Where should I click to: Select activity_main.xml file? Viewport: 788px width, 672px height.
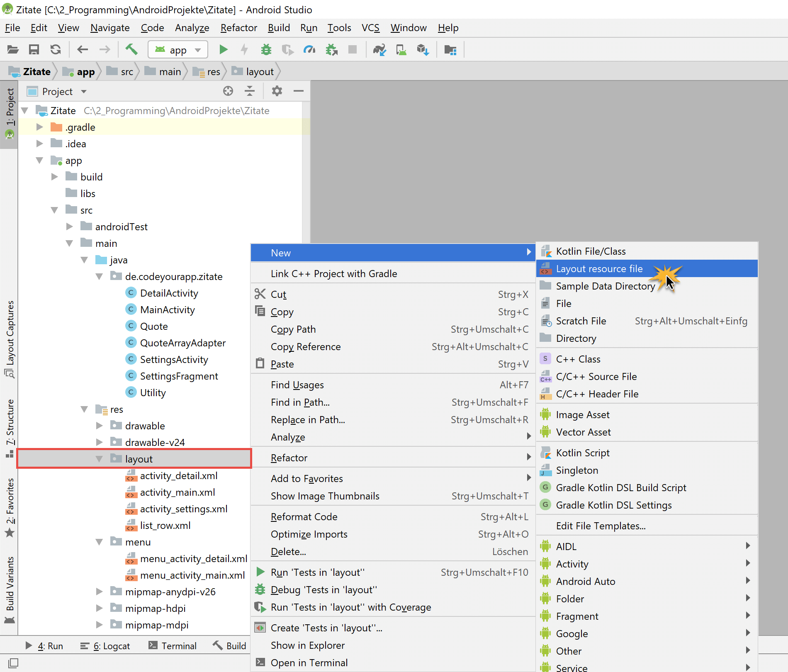pyautogui.click(x=177, y=492)
